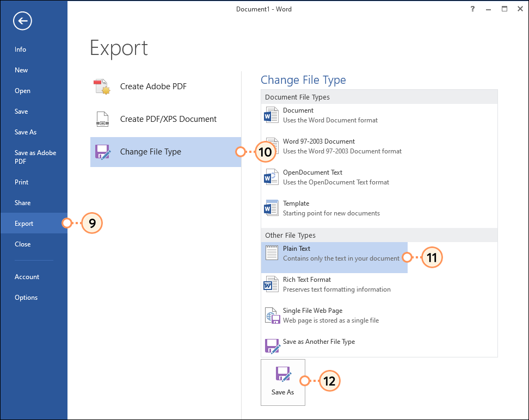Viewport: 529px width, 420px height.
Task: Select Create Adobe PDF option
Action: tap(165, 87)
